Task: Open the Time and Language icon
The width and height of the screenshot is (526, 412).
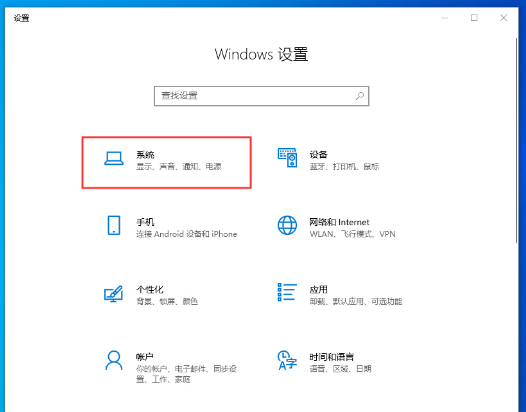Action: 287,360
